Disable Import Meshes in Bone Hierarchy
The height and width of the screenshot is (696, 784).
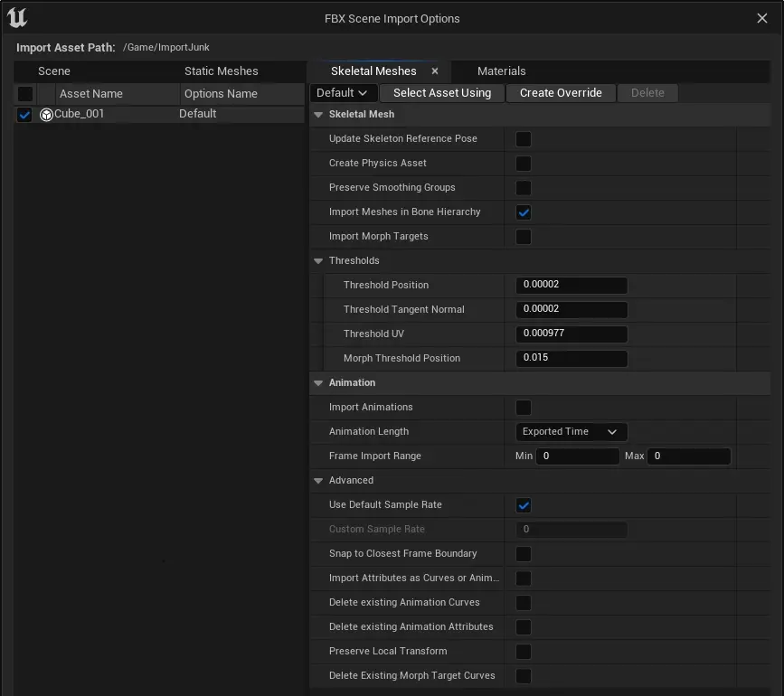pos(523,212)
